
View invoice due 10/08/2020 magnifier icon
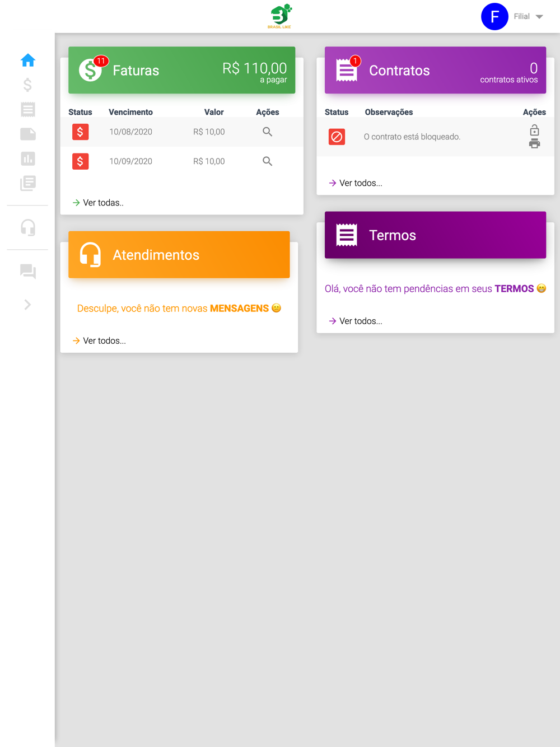pos(267,132)
